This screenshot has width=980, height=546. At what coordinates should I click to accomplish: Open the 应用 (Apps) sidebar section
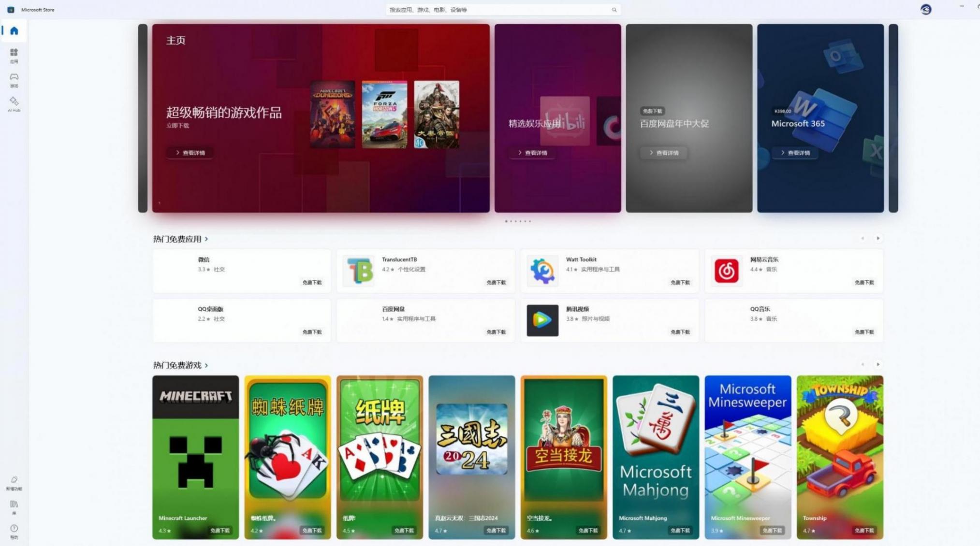pyautogui.click(x=14, y=56)
